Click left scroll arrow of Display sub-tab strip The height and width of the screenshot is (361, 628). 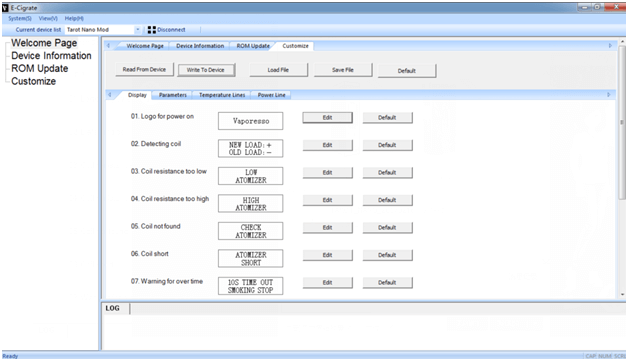tap(110, 95)
